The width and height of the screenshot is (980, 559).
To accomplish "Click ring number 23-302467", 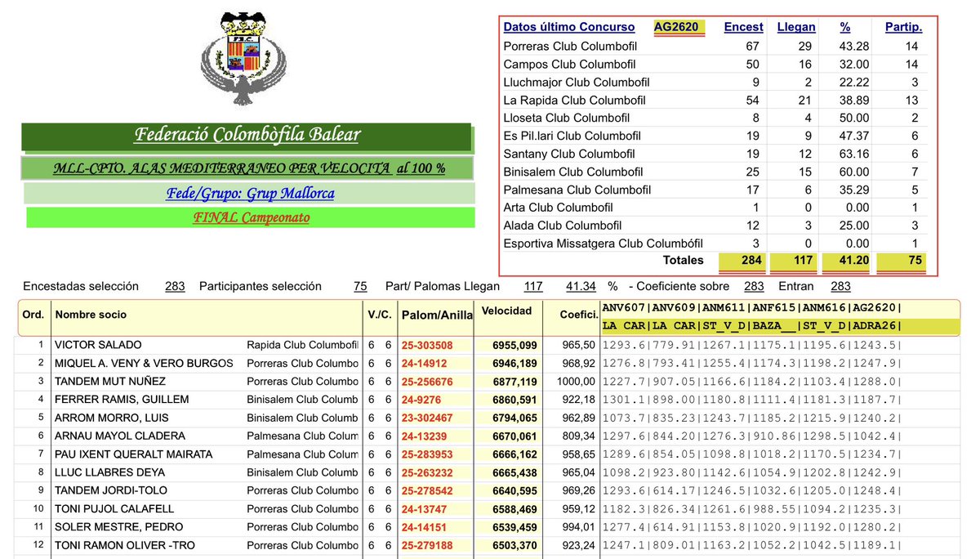I will tap(426, 418).
